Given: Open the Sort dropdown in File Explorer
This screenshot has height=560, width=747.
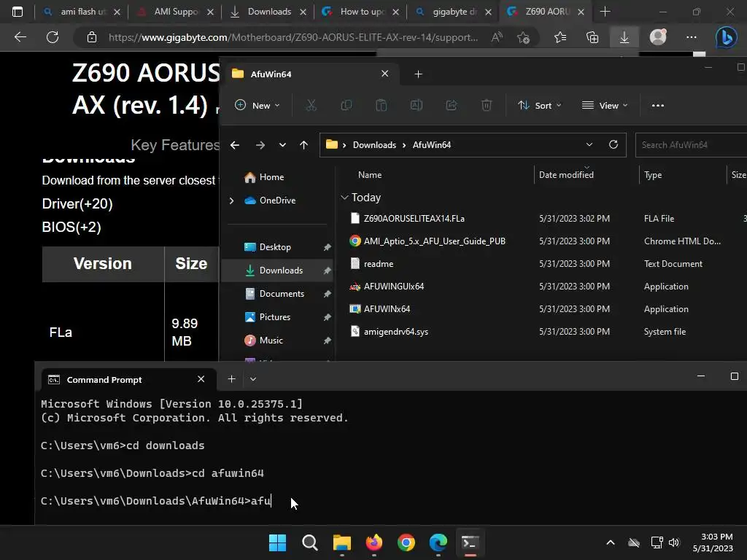Looking at the screenshot, I should click(540, 105).
